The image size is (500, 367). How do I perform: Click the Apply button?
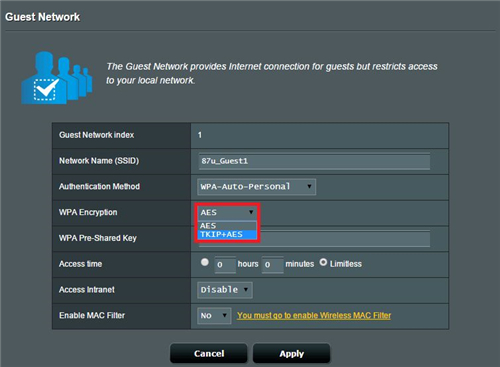click(292, 353)
